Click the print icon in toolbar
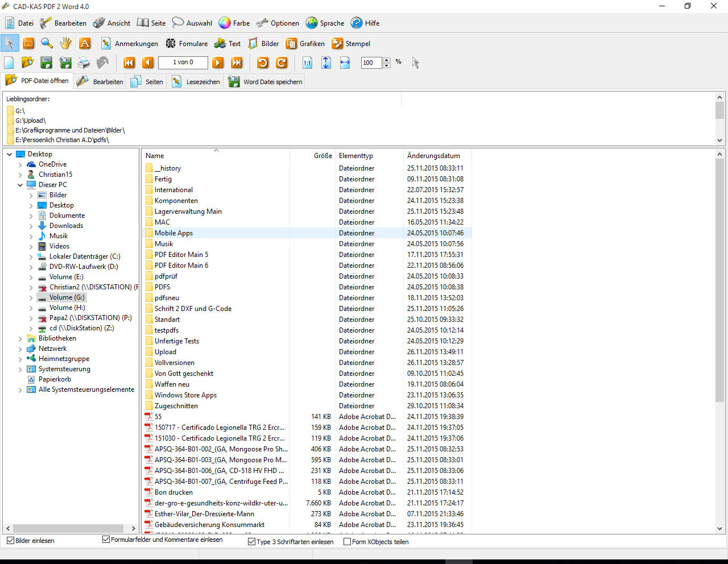The image size is (728, 564). click(x=84, y=63)
